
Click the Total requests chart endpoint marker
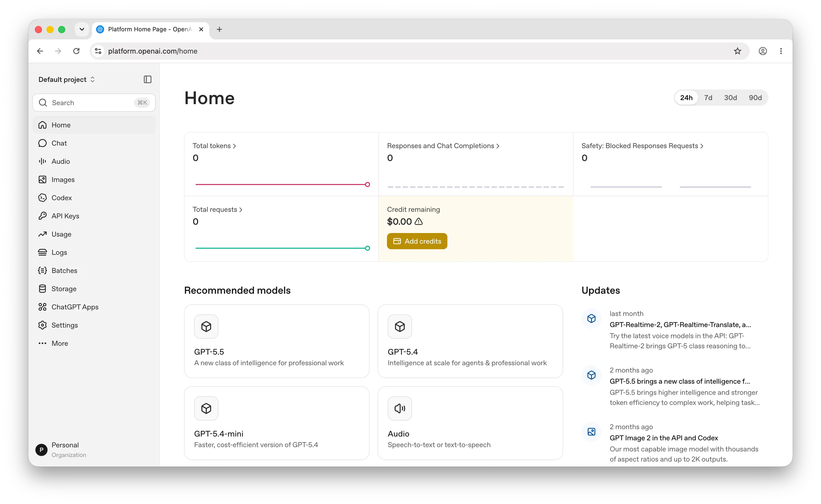[367, 248]
